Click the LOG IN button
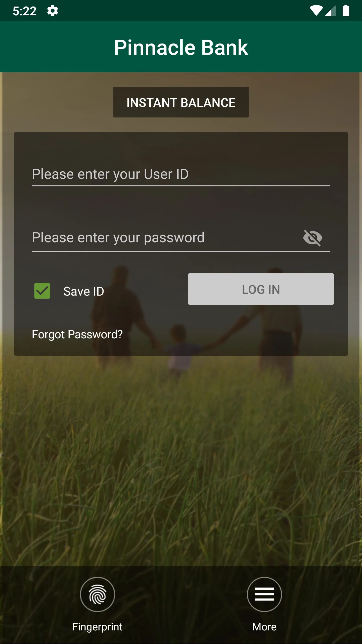This screenshot has height=644, width=362. click(261, 289)
